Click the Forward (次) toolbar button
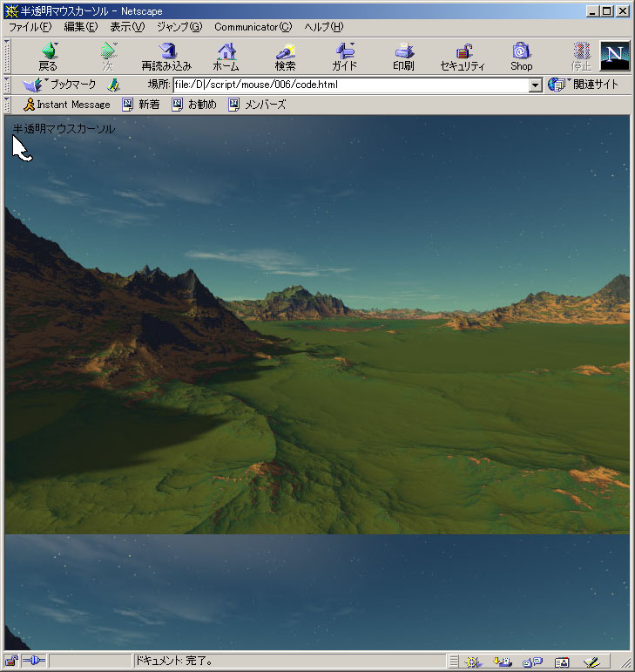 pos(108,57)
